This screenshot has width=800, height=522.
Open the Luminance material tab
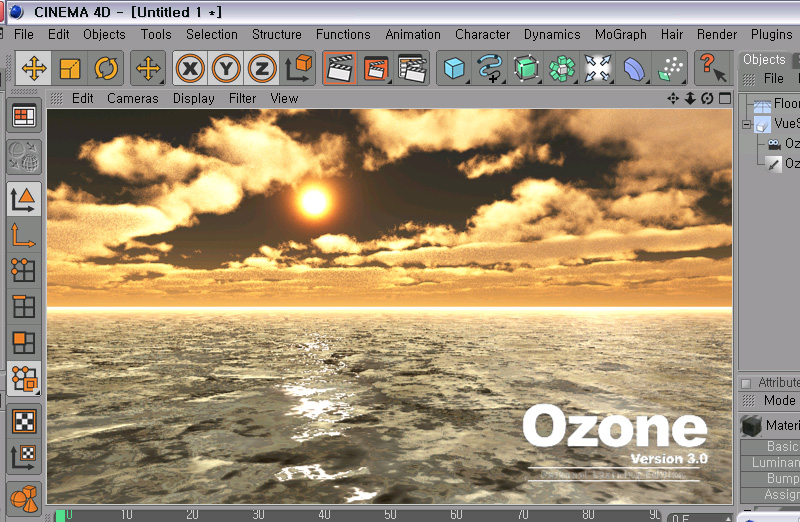(x=770, y=462)
